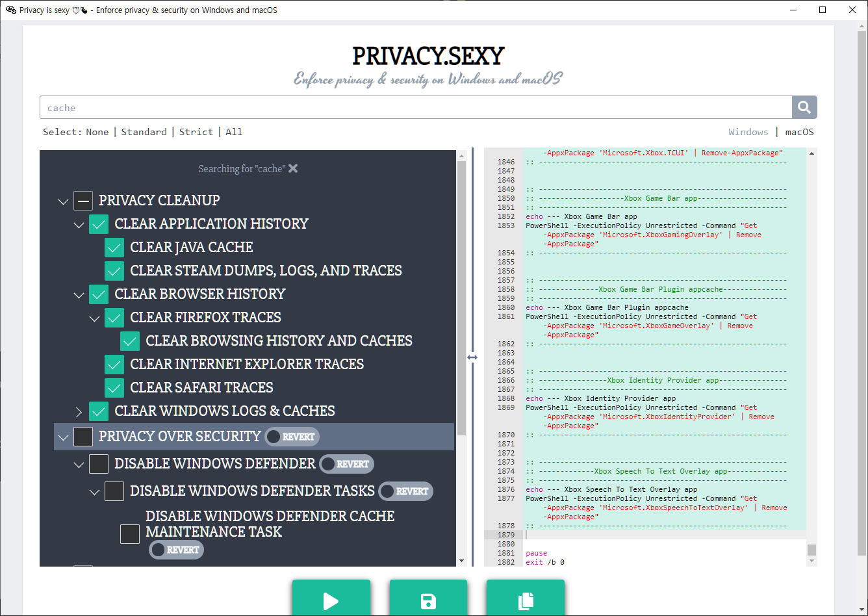Click the tree panel scroll up arrow
Screen dimensions: 868x616
(462, 155)
